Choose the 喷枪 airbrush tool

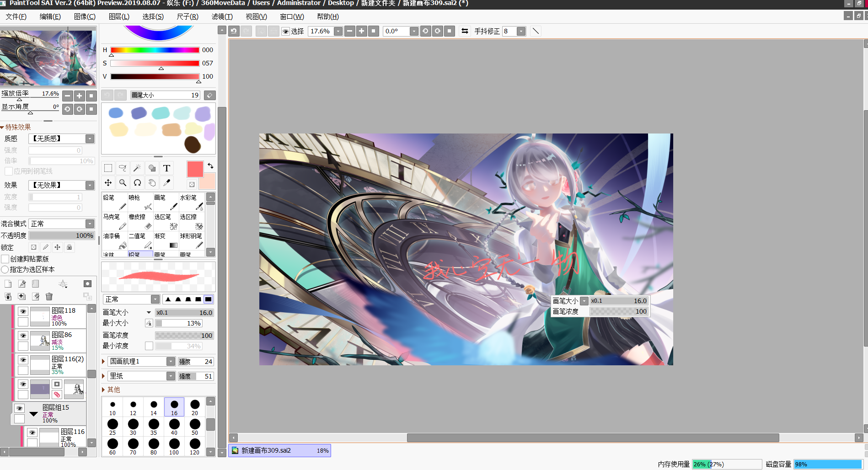coord(140,202)
